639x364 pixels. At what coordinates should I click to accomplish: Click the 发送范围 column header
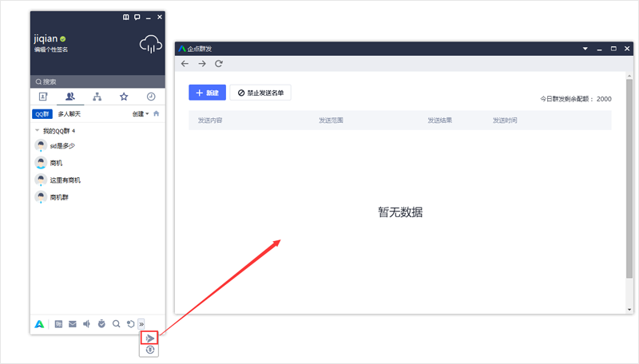point(331,120)
